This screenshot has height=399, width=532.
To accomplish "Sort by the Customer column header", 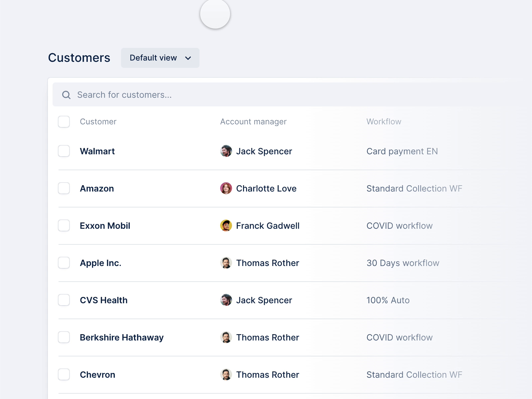I will point(98,122).
